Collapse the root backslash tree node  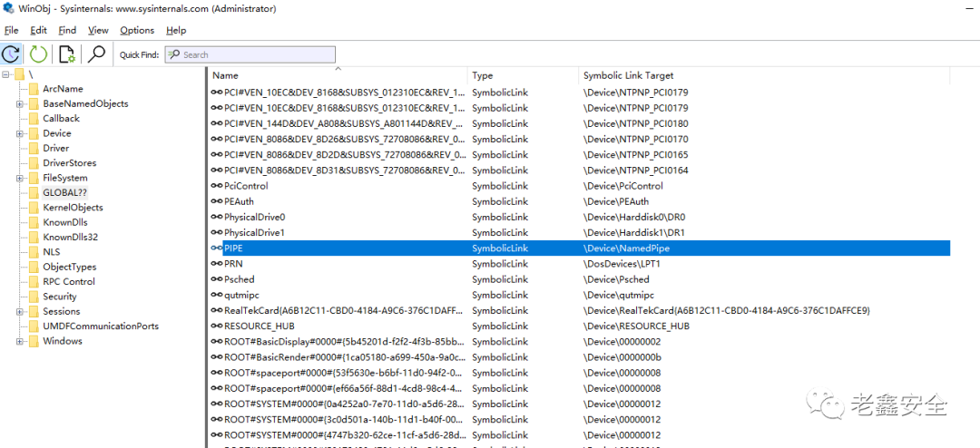[x=6, y=74]
